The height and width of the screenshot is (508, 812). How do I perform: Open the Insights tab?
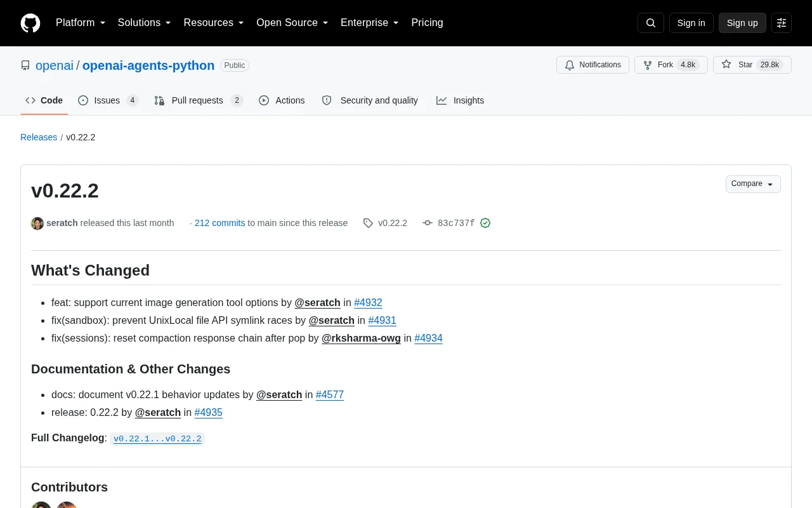coord(461,100)
